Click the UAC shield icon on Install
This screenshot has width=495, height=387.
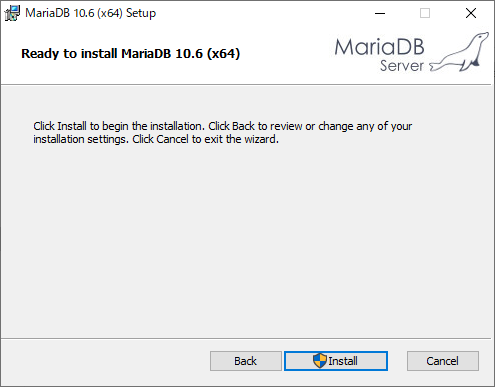(320, 361)
